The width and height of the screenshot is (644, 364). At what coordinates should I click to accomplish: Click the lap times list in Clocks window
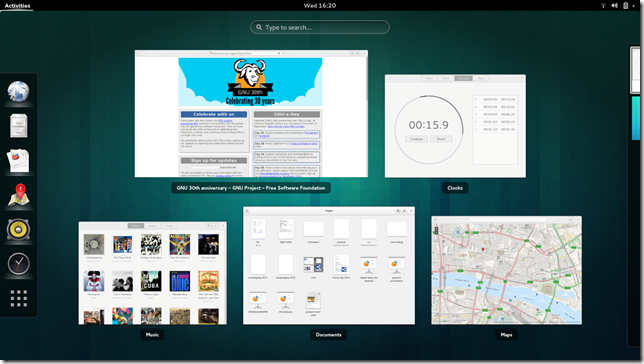coord(495,129)
